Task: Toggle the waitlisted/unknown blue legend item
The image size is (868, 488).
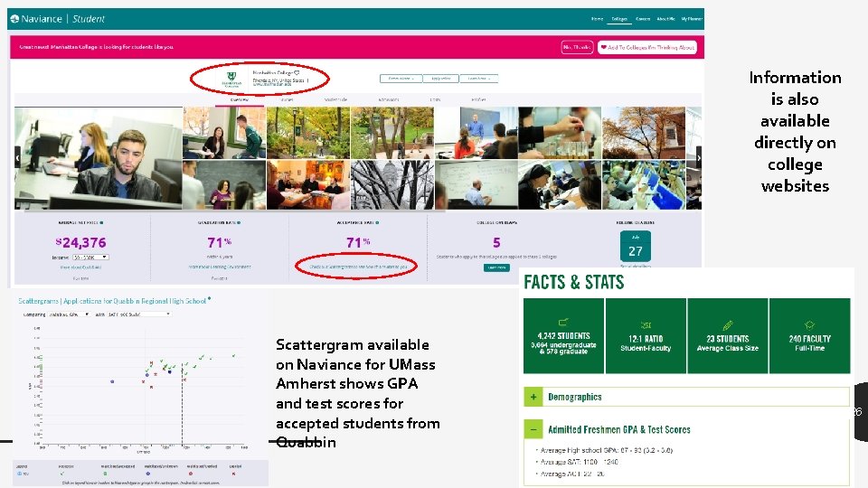Action: 147,474
